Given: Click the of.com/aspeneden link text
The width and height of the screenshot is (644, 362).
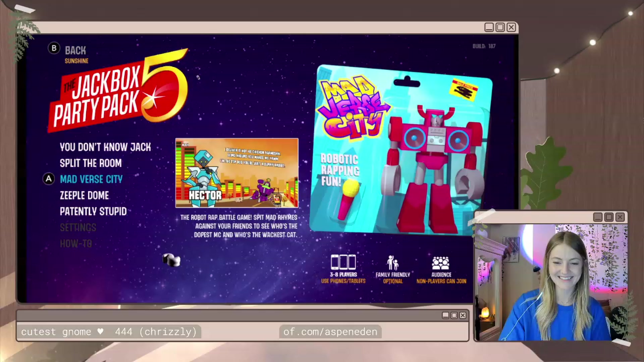Looking at the screenshot, I should coord(330,332).
